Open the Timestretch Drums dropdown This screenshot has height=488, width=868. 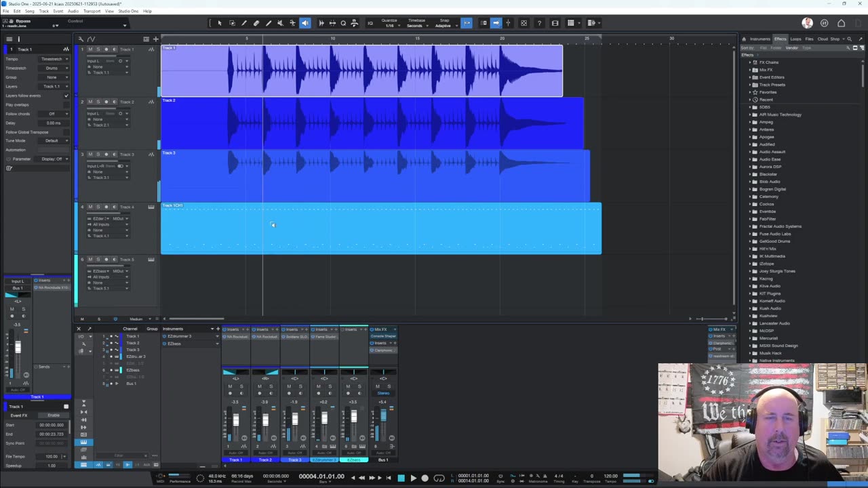pyautogui.click(x=55, y=68)
